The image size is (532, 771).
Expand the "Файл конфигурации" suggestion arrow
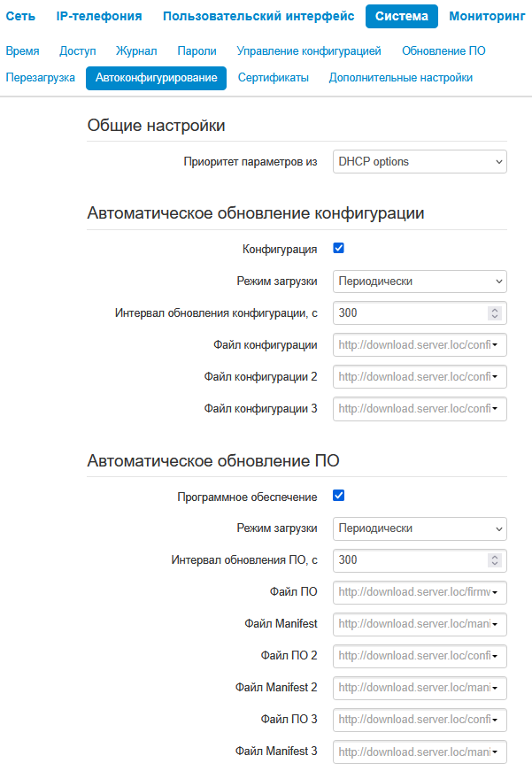click(x=495, y=345)
